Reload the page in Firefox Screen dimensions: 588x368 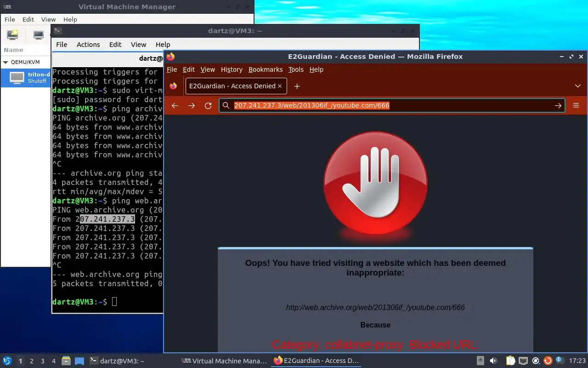[x=208, y=105]
